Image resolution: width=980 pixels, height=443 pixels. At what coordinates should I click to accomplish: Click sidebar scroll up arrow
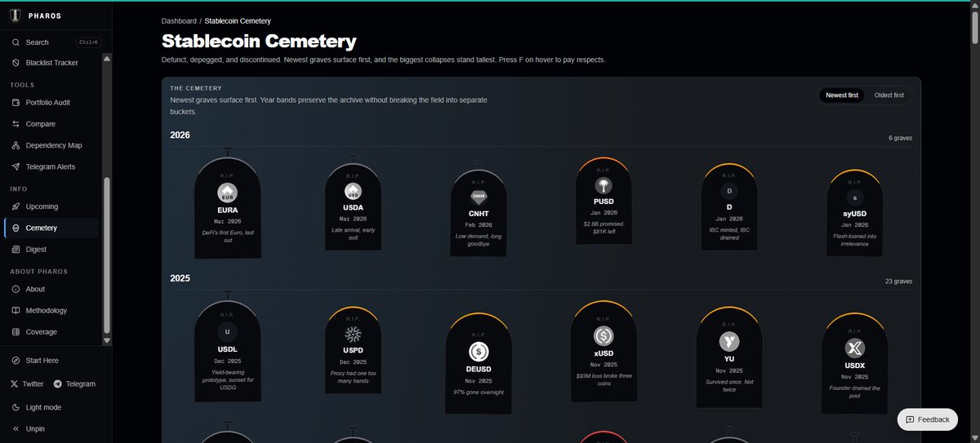coord(106,59)
